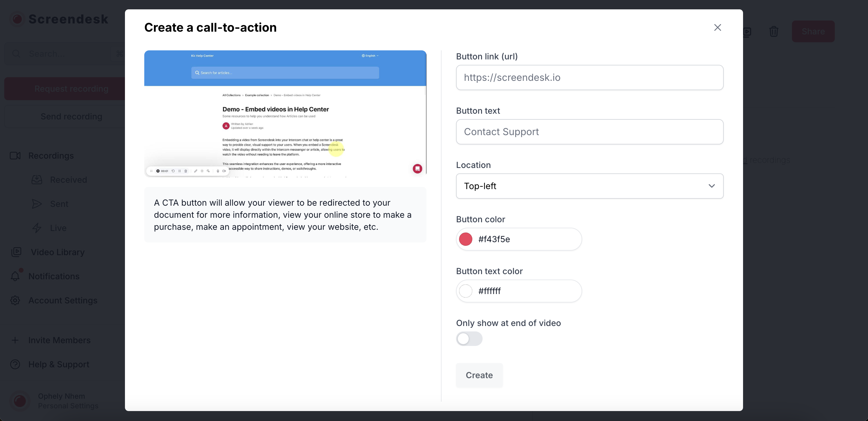Click the Video Library icon
The width and height of the screenshot is (868, 421).
[16, 252]
